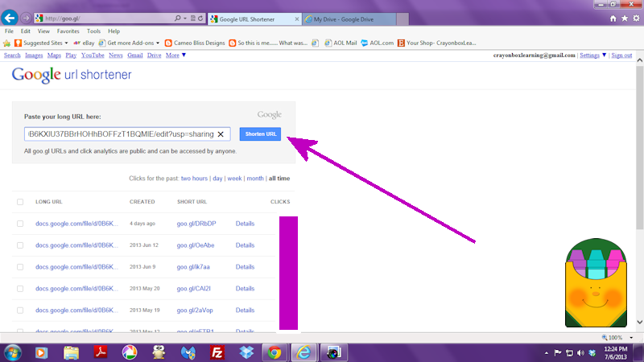Switch to Internet Explorer taskbar icon
The width and height of the screenshot is (644, 362).
[x=303, y=352]
